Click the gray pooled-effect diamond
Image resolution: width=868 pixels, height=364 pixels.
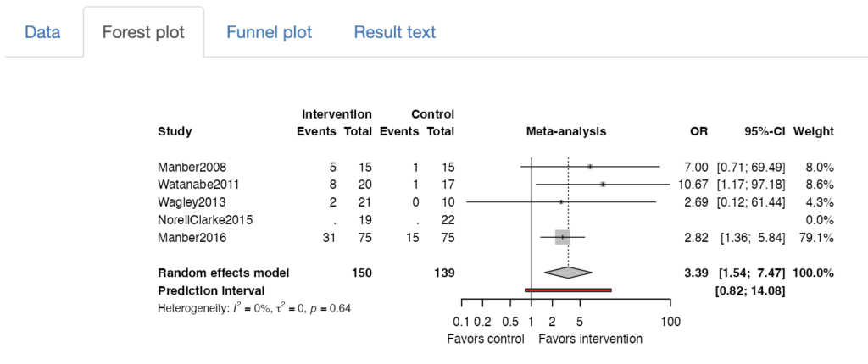pos(567,273)
